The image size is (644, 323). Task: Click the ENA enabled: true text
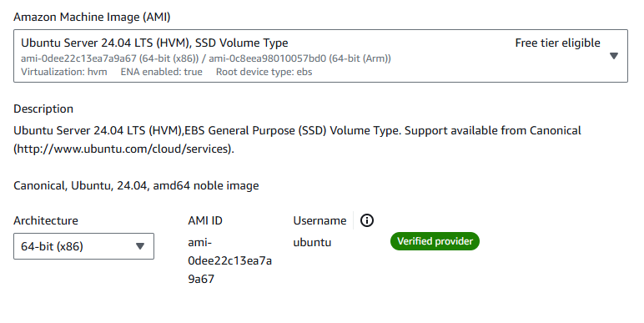point(161,72)
